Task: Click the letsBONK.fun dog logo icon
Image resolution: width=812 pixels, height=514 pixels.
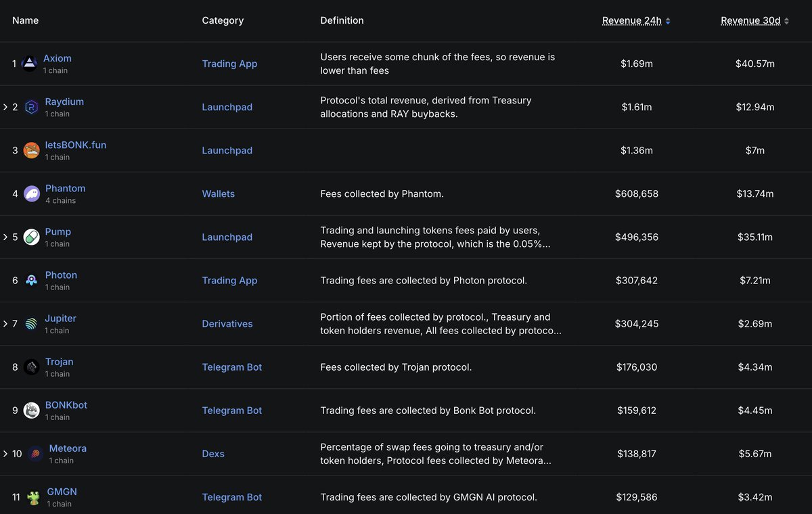Action: (x=31, y=151)
